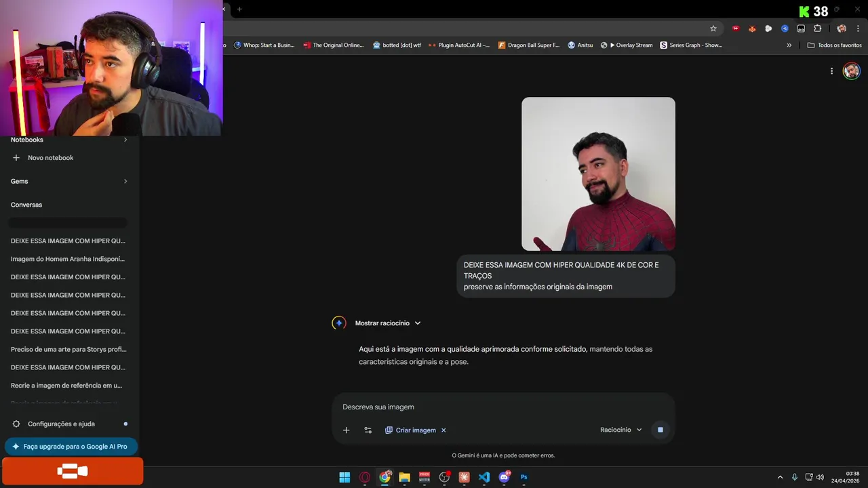Open the Dragon Ball Super F... bookmark

(529, 45)
